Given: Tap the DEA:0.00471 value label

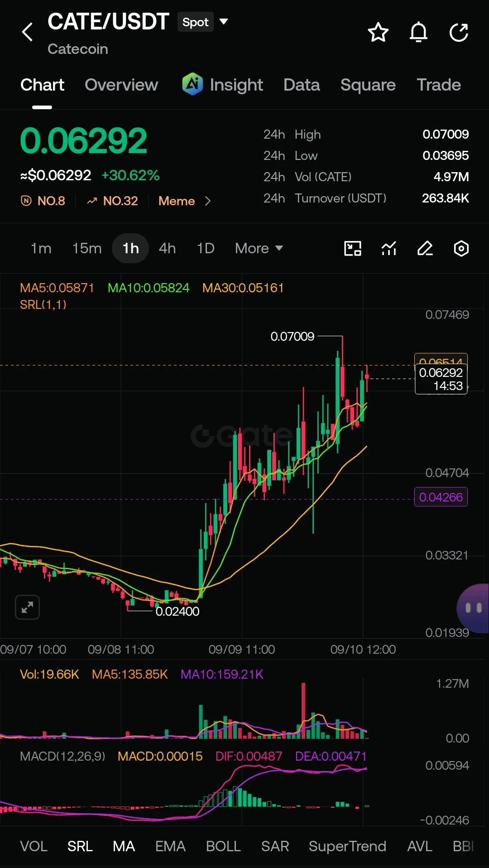Looking at the screenshot, I should pyautogui.click(x=331, y=756).
